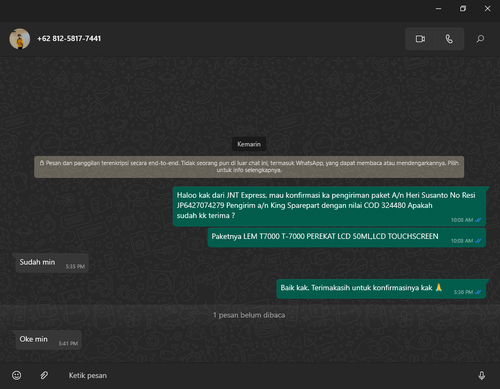The image size is (500, 389).
Task: Record a voice message with microphone
Action: pyautogui.click(x=482, y=376)
